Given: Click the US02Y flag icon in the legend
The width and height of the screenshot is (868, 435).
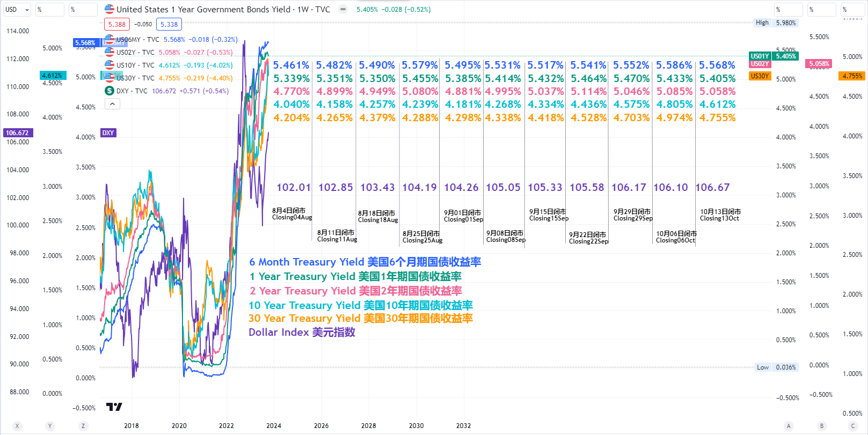Looking at the screenshot, I should tap(110, 52).
